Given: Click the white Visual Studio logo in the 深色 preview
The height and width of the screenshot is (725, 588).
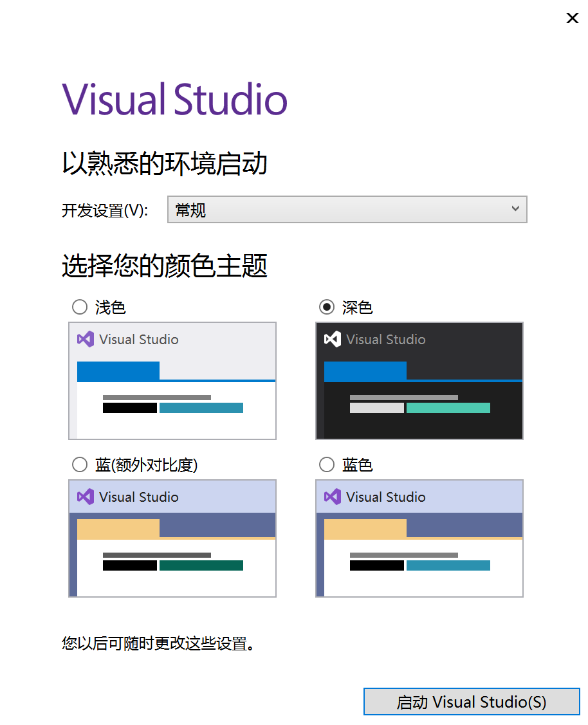Looking at the screenshot, I should point(333,339).
